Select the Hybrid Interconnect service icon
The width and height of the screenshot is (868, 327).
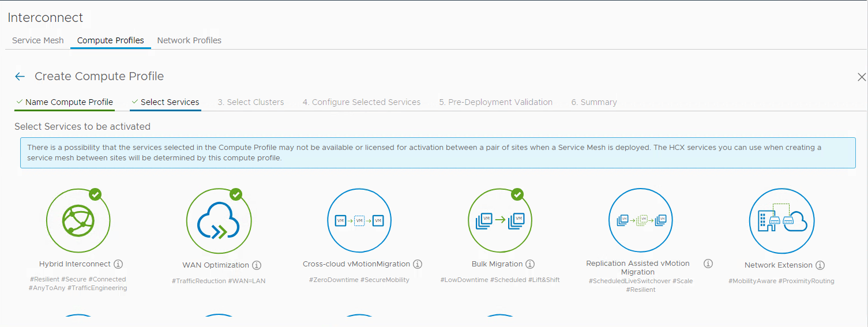point(78,220)
